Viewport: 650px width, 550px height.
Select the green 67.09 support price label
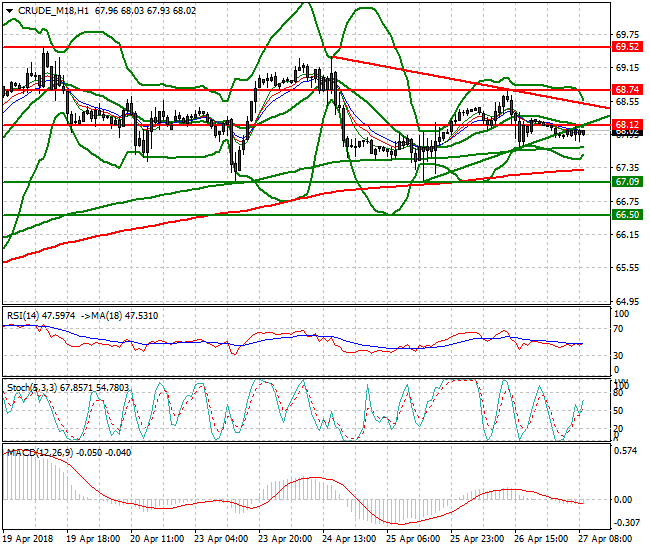(628, 182)
